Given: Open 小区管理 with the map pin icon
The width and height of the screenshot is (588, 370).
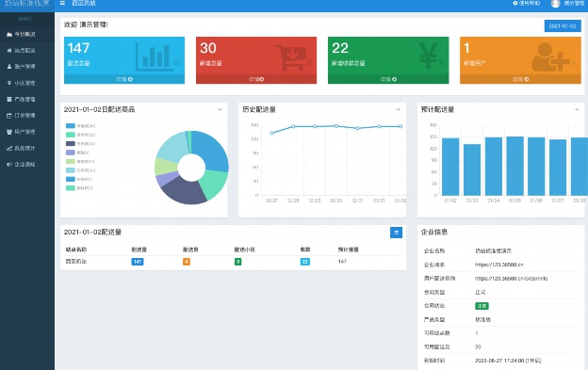Looking at the screenshot, I should 27,83.
